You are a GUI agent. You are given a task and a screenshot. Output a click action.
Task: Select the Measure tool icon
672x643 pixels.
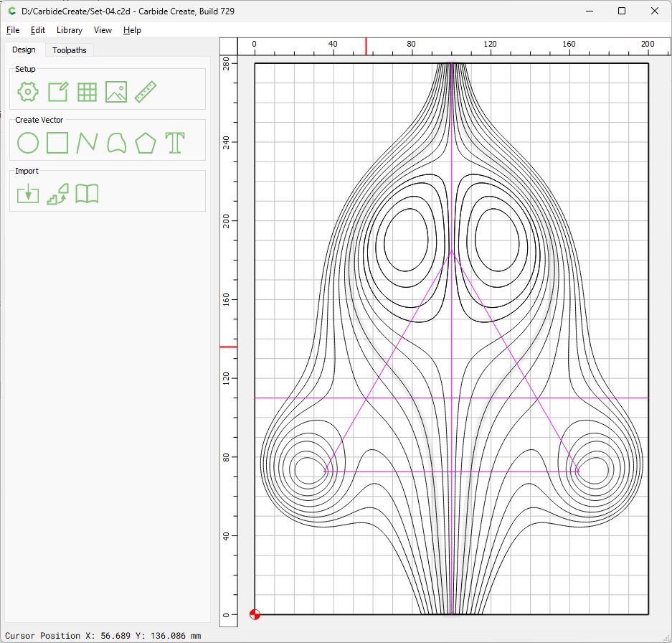point(145,92)
